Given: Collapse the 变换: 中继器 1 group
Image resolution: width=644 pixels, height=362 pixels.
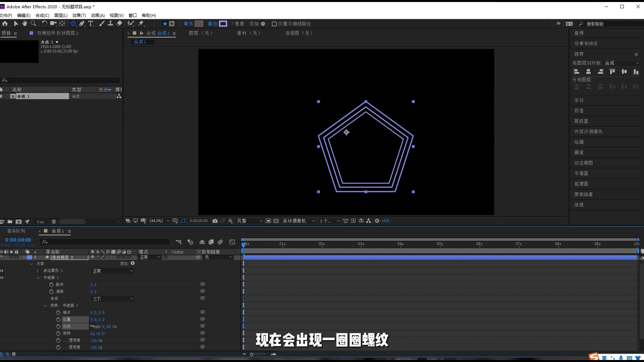Looking at the screenshot, I should click(45, 306).
